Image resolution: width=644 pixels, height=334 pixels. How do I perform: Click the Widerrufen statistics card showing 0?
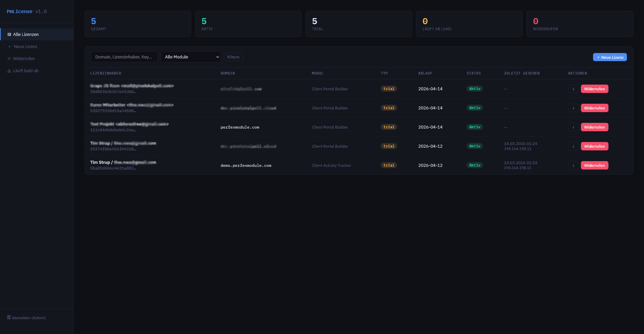579,24
